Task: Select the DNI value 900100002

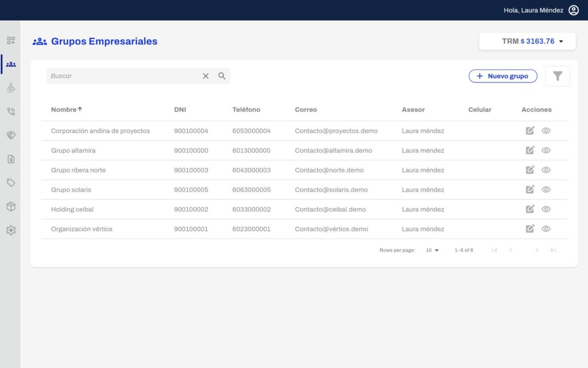Action: click(191, 209)
